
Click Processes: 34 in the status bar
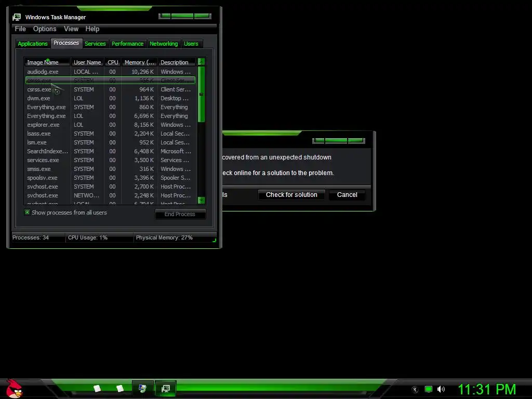pos(31,237)
